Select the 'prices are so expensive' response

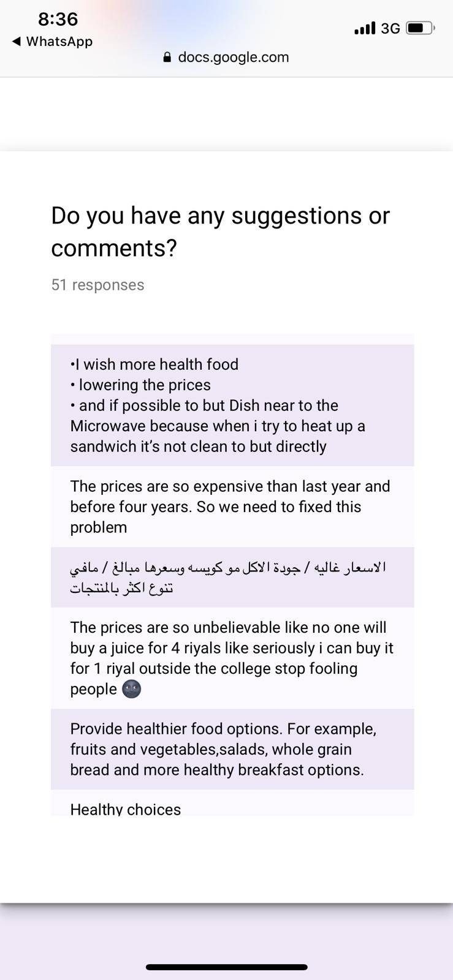tap(232, 507)
